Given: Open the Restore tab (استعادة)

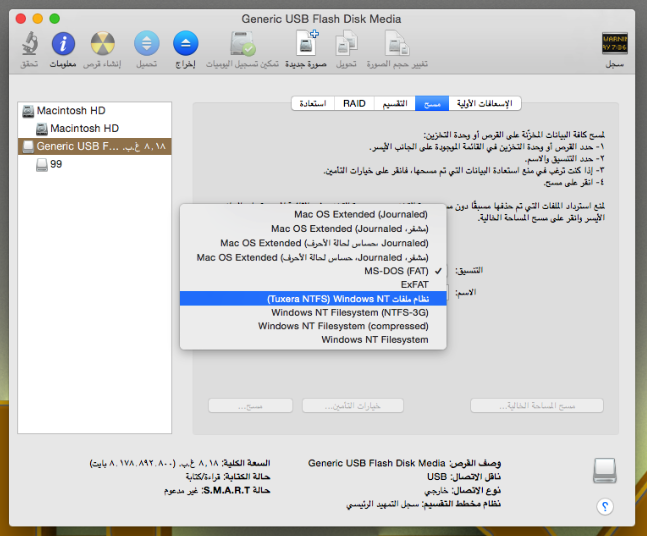Looking at the screenshot, I should pos(313,104).
